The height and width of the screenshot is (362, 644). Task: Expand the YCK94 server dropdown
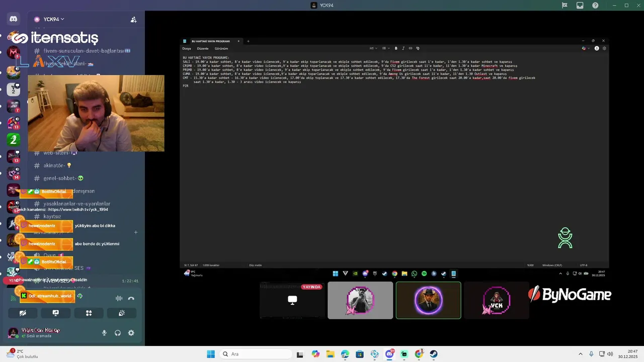click(54, 19)
